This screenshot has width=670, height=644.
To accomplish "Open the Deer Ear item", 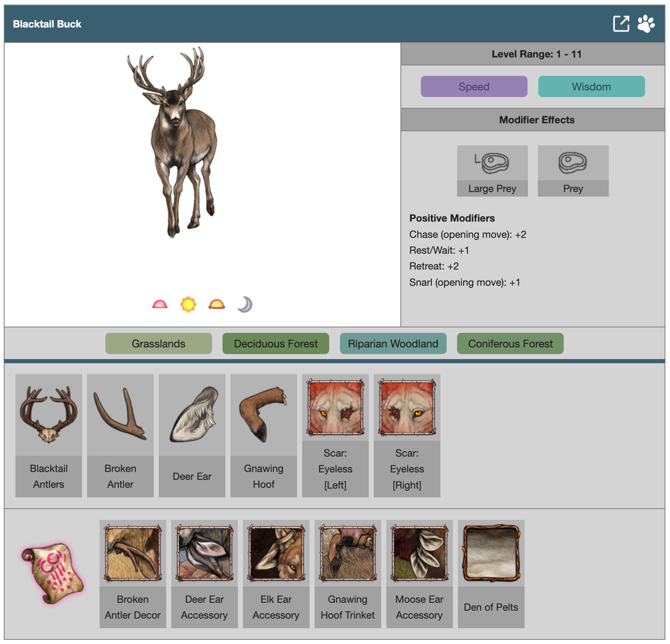I will click(x=192, y=414).
